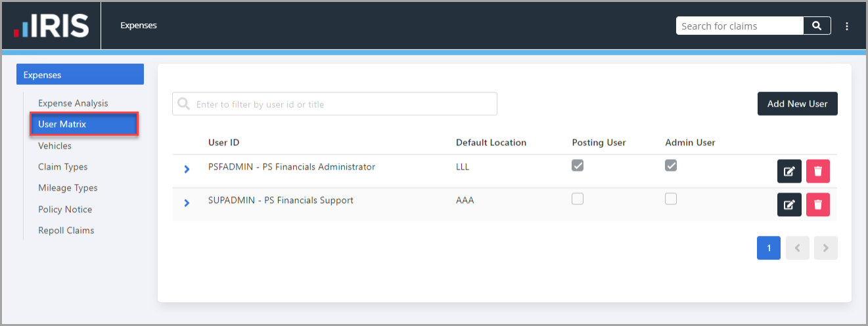Open Expense Analysis in the sidebar
This screenshot has width=868, height=326.
click(73, 103)
